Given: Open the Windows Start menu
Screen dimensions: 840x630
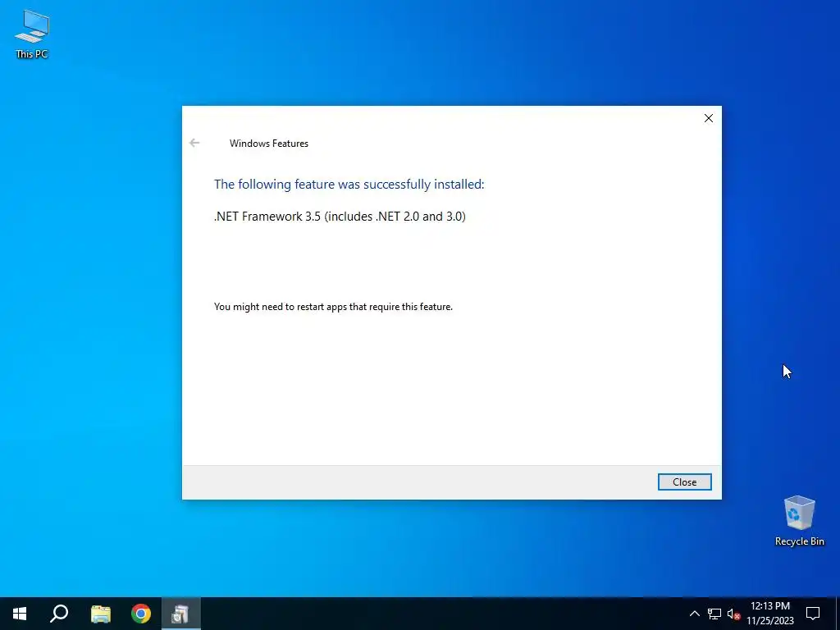Looking at the screenshot, I should tap(20, 614).
